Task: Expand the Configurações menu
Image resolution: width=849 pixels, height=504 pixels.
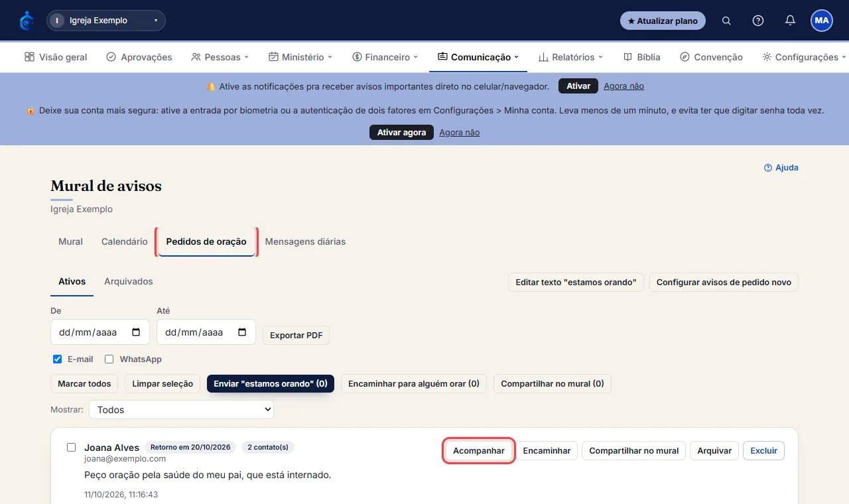Action: pos(804,57)
